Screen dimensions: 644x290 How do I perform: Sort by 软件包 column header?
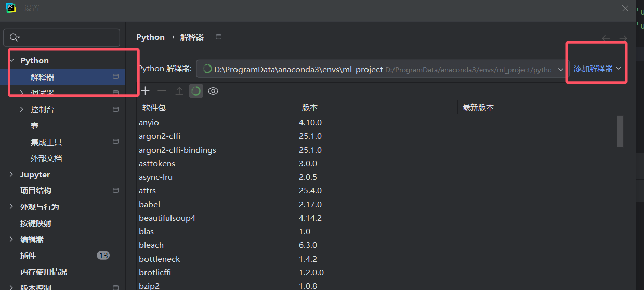(x=216, y=108)
